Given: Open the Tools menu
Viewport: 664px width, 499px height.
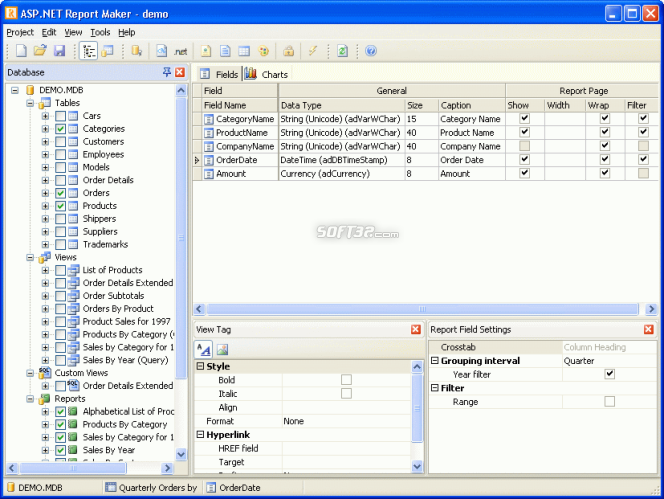Looking at the screenshot, I should (100, 32).
